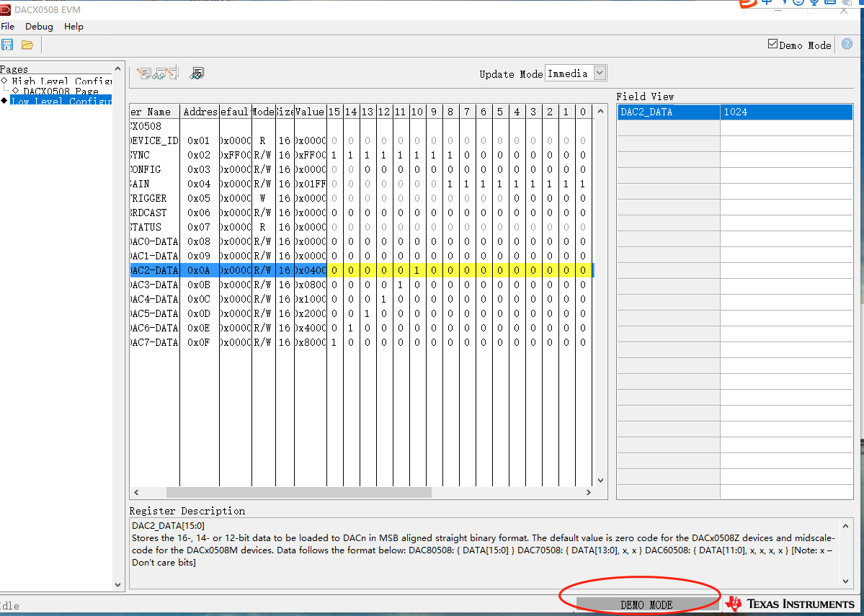Click the Read All Registers icon
Screen dimensions: 864x616
[x=197, y=73]
